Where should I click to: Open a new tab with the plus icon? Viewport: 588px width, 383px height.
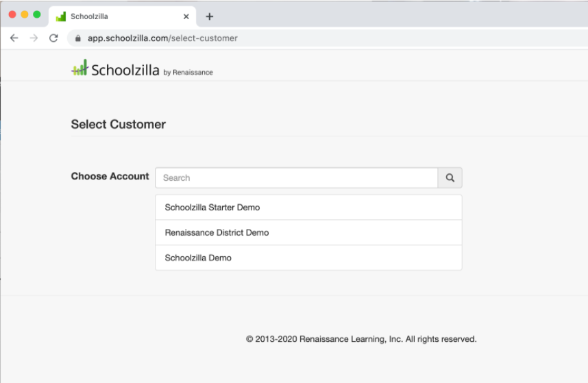coord(209,16)
